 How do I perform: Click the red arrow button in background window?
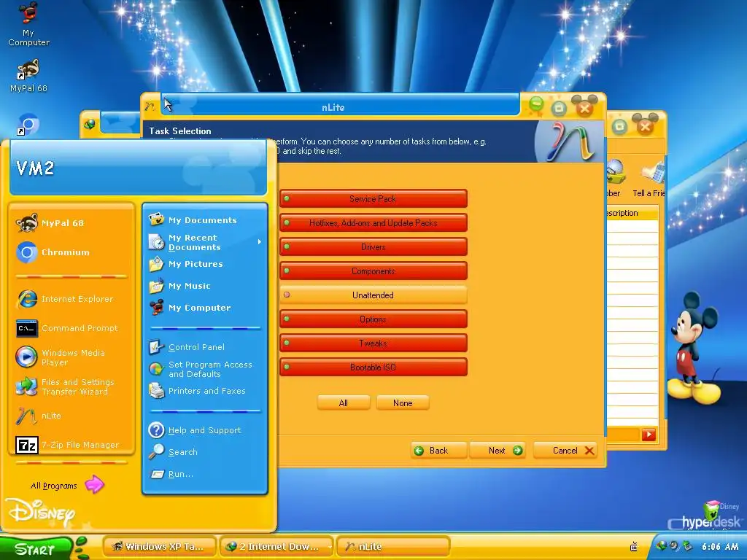[649, 435]
